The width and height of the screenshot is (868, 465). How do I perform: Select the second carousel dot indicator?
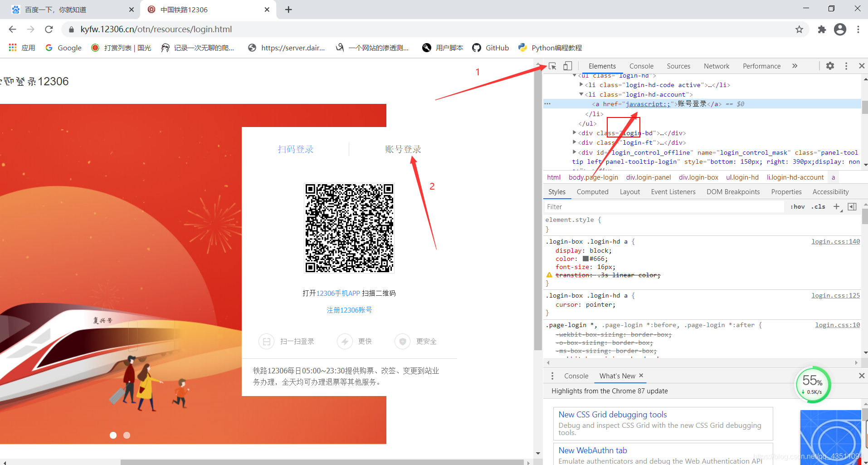[127, 436]
